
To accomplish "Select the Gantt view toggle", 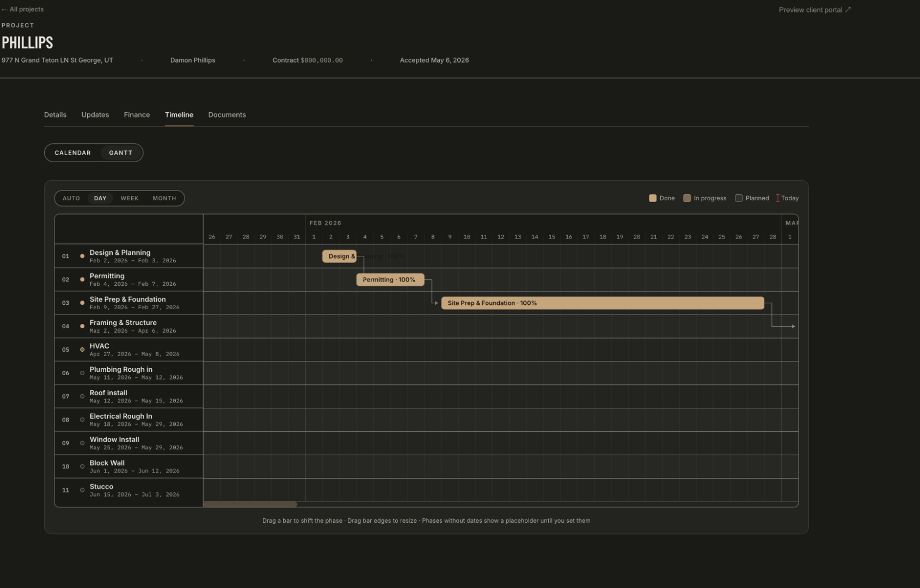I will (121, 153).
